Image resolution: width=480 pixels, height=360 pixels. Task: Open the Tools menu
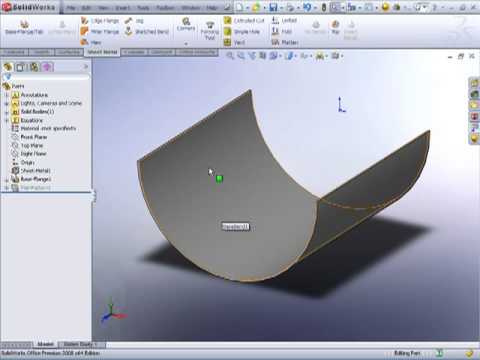tap(143, 7)
